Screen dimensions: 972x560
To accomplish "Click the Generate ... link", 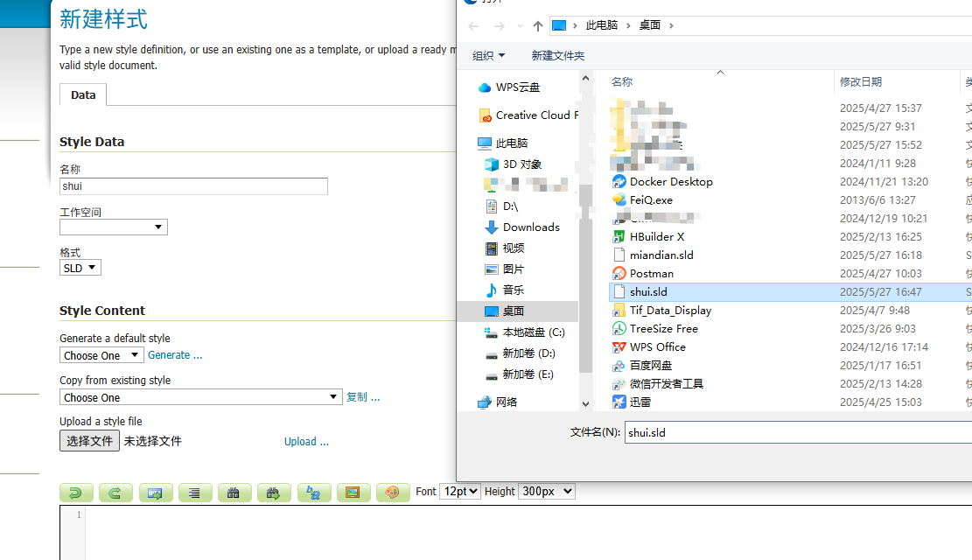I will tap(175, 355).
